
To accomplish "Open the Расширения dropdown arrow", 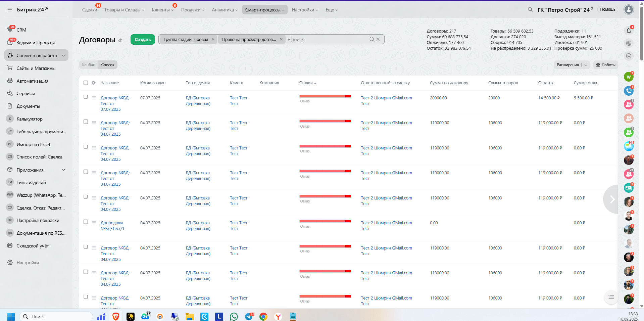I will 586,65.
